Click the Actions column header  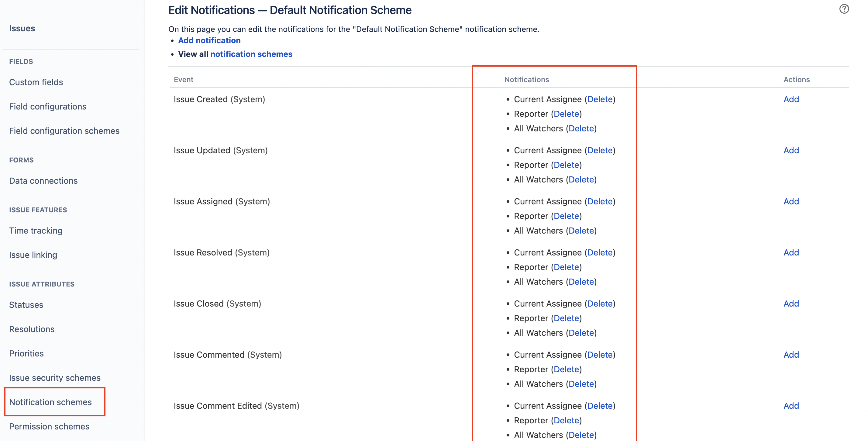(x=797, y=80)
